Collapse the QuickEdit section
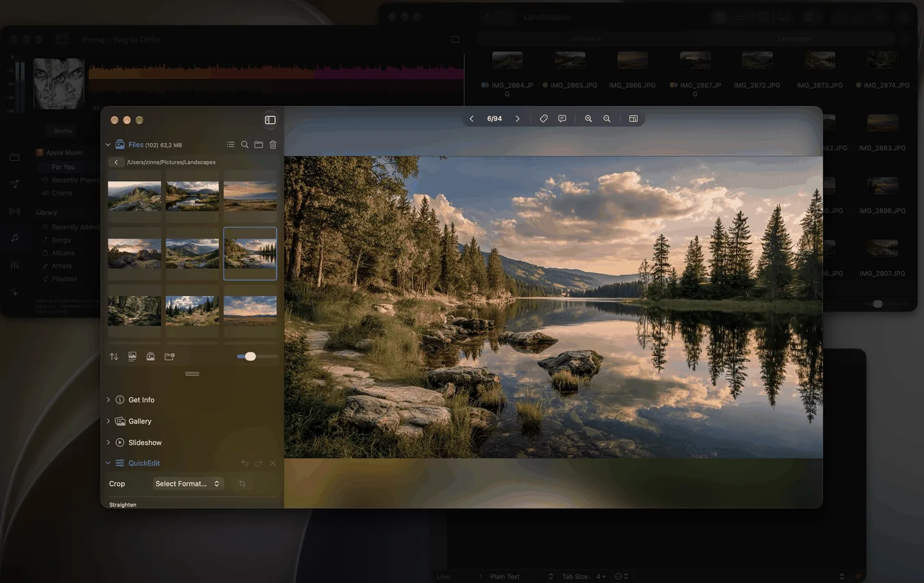 click(108, 463)
